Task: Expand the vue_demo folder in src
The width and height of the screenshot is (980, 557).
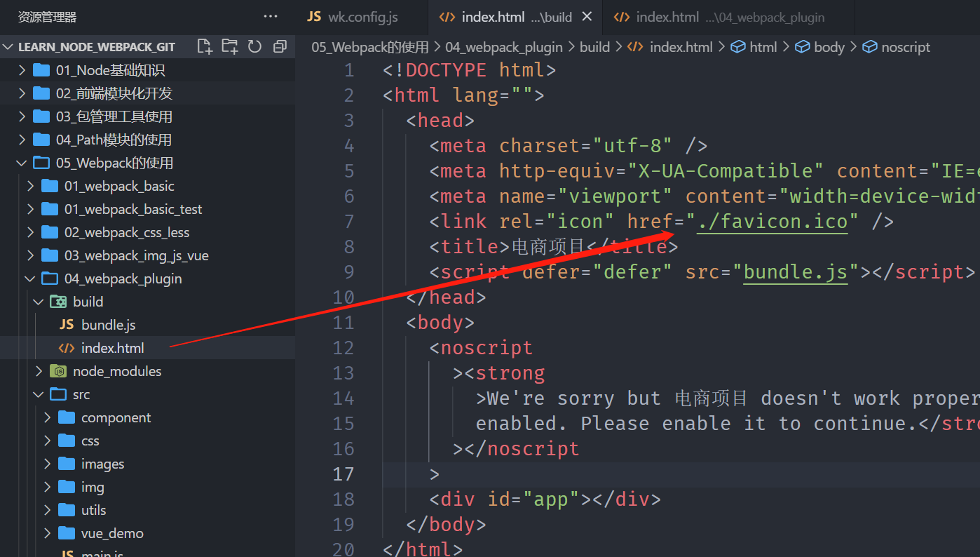Action: coord(111,533)
